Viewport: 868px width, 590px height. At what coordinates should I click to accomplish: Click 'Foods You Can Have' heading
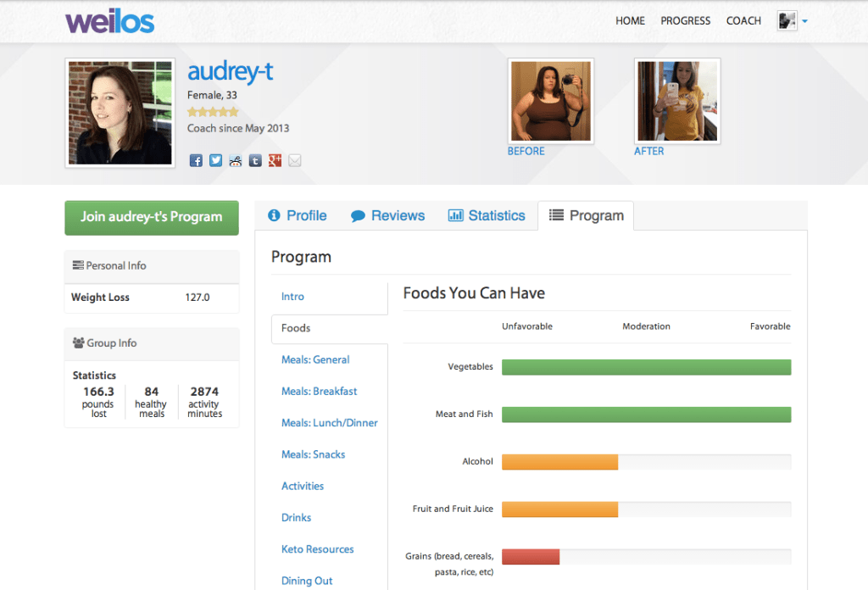[474, 293]
